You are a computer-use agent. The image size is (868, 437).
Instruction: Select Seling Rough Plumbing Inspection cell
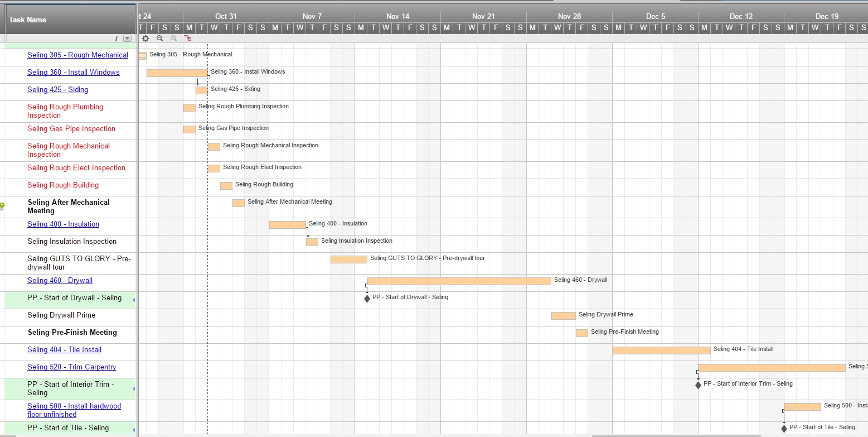pyautogui.click(x=70, y=111)
